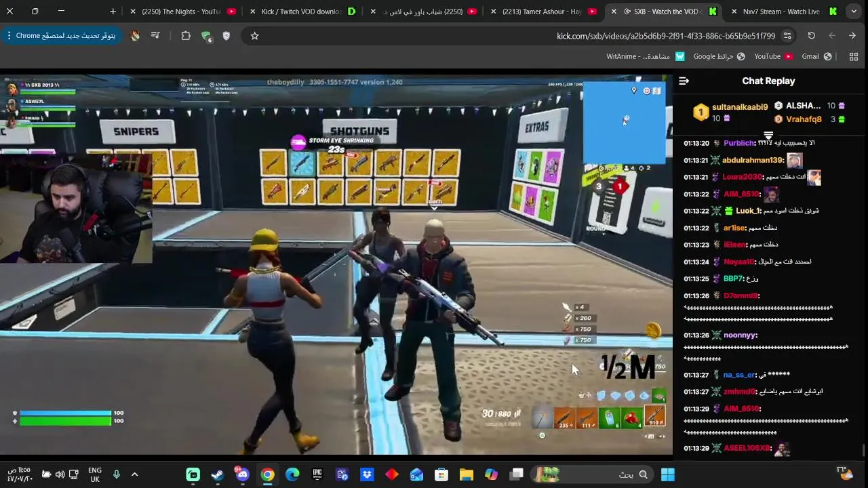This screenshot has width=868, height=488.
Task: Open Phone Link from the taskbar
Action: 342,474
